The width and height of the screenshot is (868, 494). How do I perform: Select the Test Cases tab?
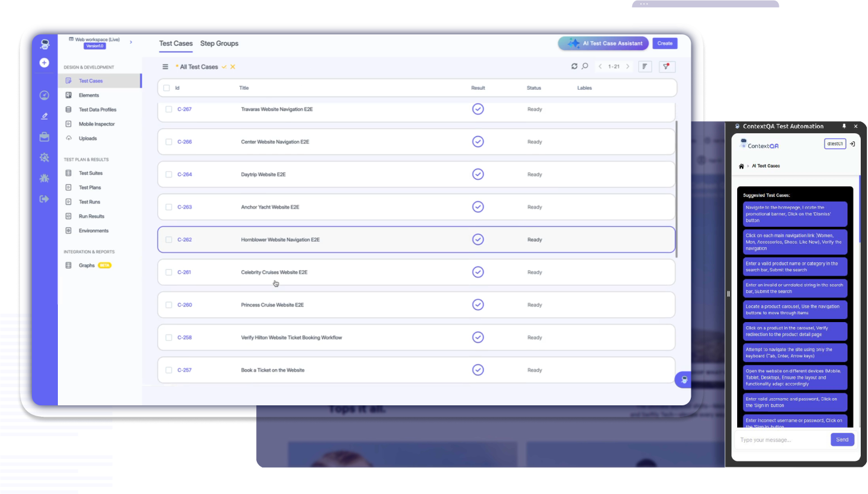coord(176,43)
